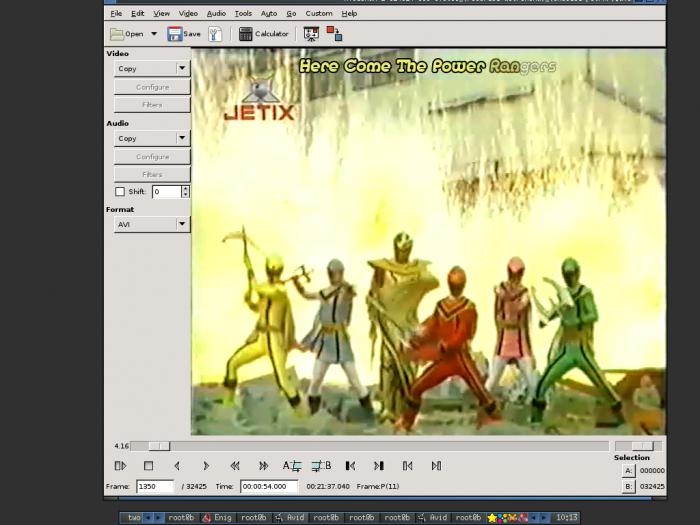Jump to the next keyframe
This screenshot has width=700, height=525.
pyautogui.click(x=263, y=466)
